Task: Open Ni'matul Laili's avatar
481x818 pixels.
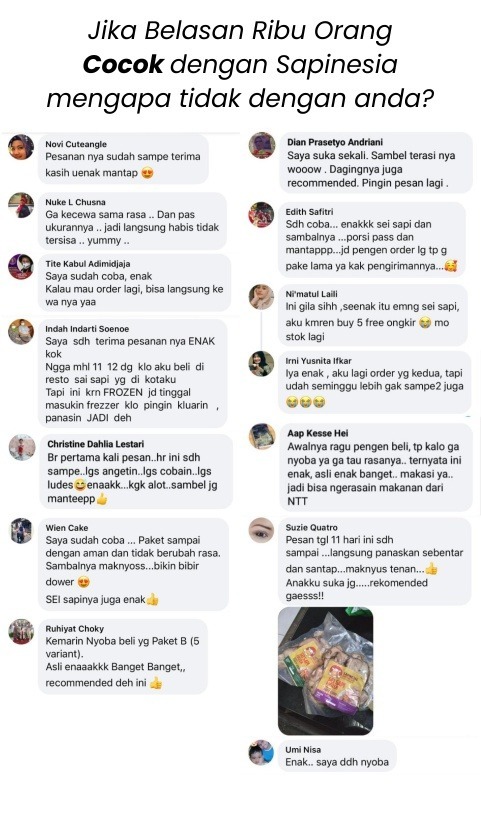Action: point(261,297)
